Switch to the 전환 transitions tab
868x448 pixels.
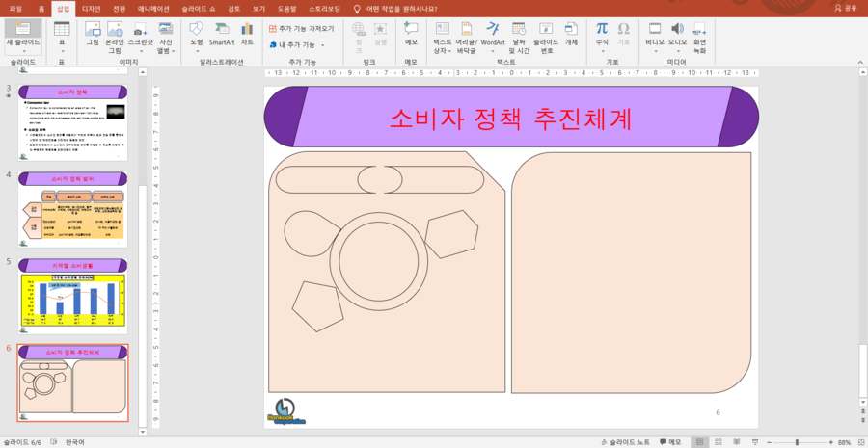(119, 9)
